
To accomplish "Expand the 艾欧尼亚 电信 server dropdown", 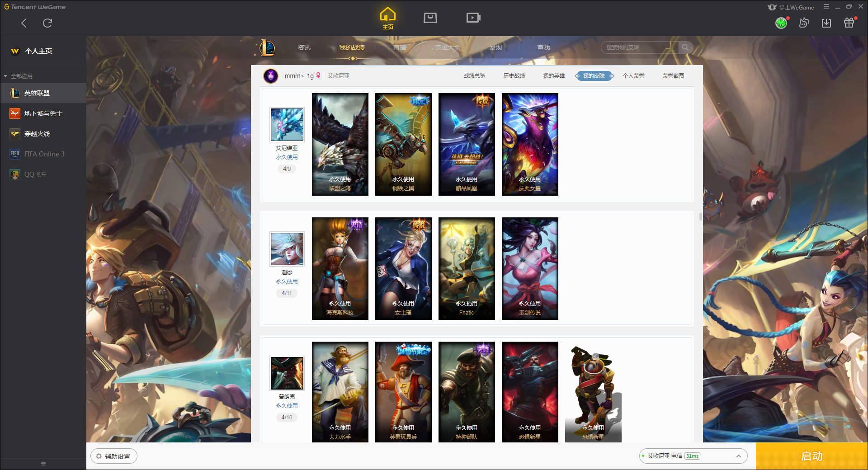I will tap(693, 456).
